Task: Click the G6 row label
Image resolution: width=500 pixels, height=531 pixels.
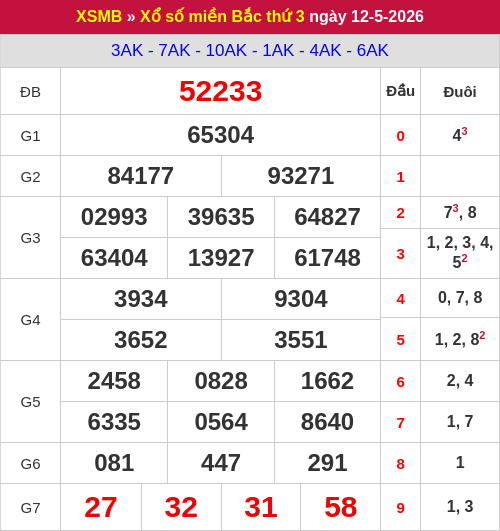Action: pos(30,464)
